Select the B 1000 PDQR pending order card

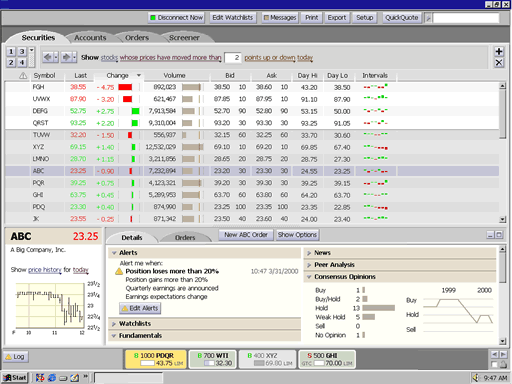pos(156,359)
